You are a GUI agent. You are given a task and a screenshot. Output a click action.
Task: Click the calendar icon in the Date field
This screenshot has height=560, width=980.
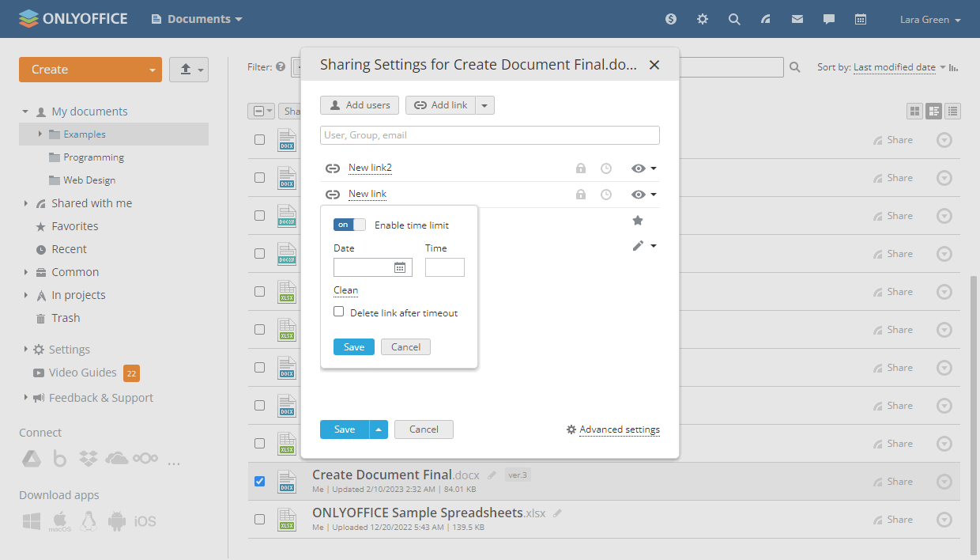point(400,267)
